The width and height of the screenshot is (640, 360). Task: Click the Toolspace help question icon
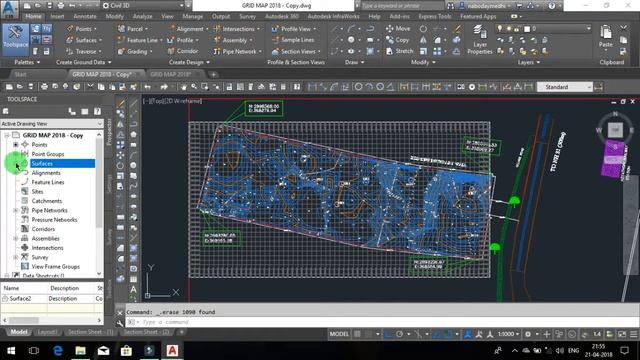pyautogui.click(x=97, y=111)
